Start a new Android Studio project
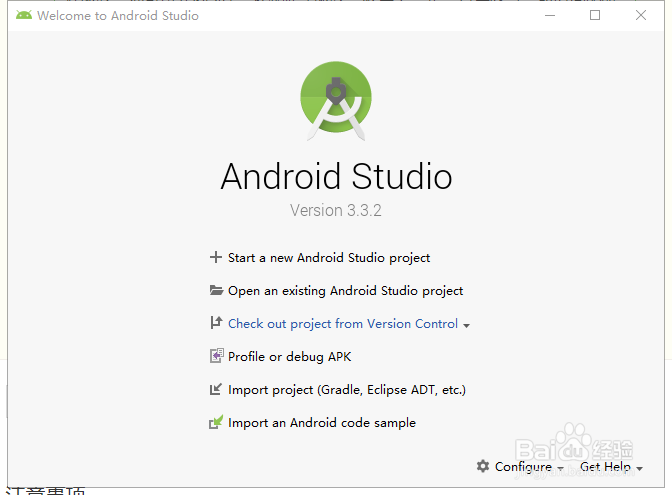The height and width of the screenshot is (495, 672). pyautogui.click(x=329, y=258)
